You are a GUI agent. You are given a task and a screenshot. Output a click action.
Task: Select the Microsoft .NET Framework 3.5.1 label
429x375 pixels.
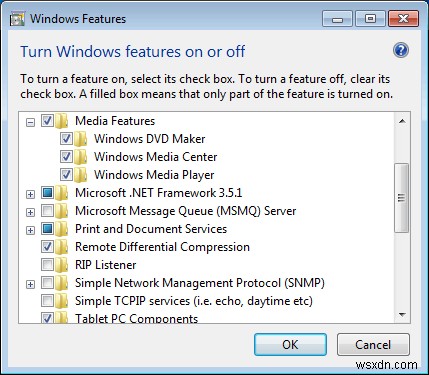(159, 193)
